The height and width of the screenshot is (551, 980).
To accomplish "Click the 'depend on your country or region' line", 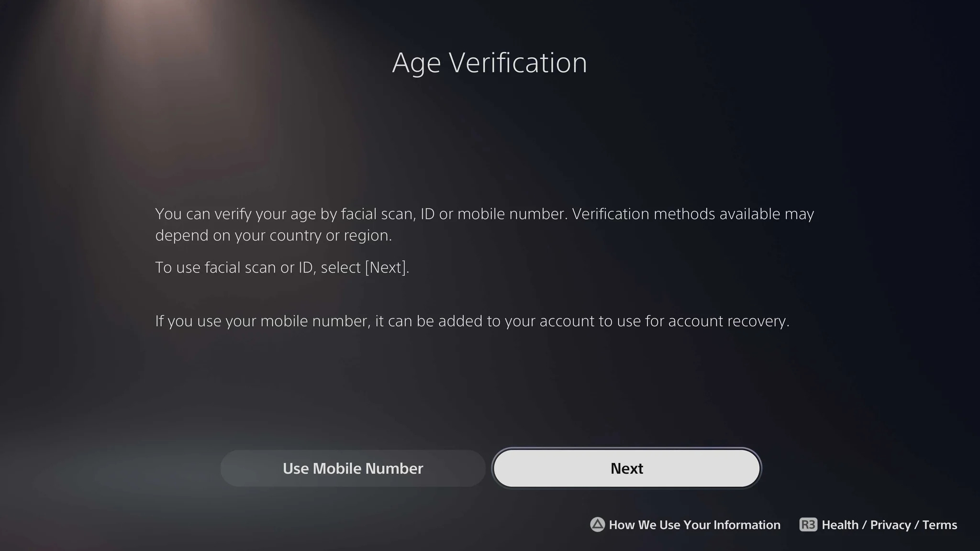I will (274, 235).
